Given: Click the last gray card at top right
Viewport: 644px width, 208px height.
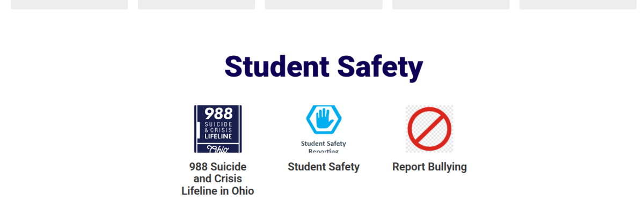Looking at the screenshot, I should 578,4.
